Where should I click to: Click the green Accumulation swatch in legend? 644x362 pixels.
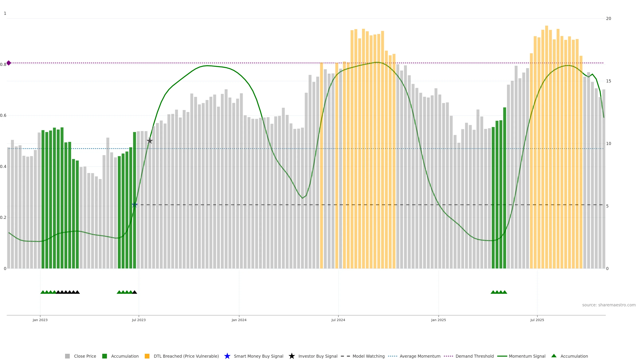point(104,356)
